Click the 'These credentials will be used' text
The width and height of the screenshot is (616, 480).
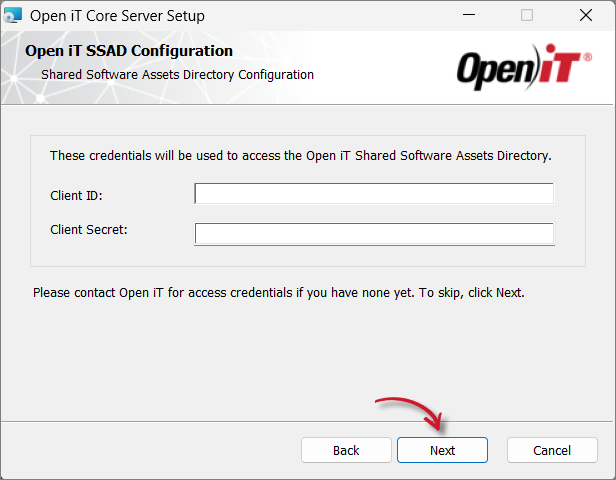click(301, 156)
